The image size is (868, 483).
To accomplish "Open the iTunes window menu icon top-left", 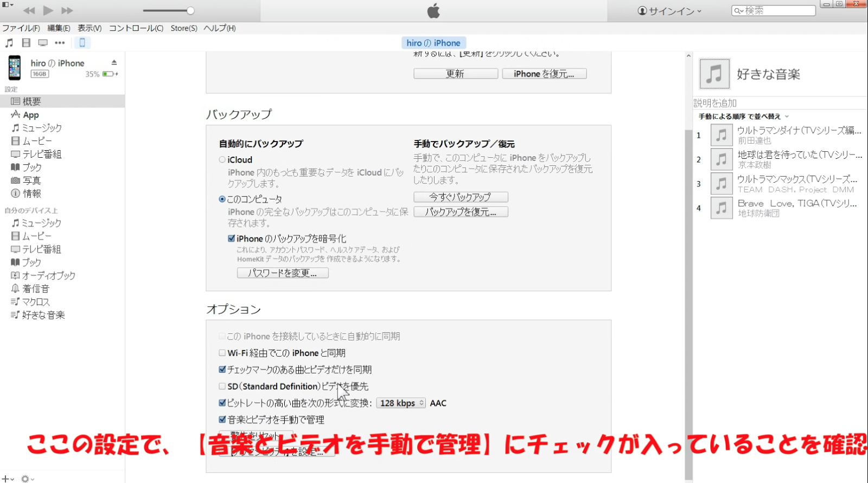I will pos(8,4).
